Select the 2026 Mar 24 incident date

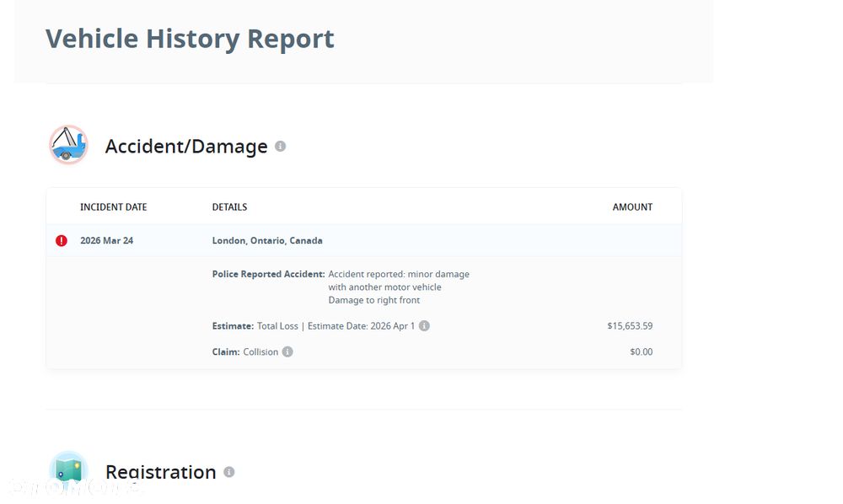(106, 241)
